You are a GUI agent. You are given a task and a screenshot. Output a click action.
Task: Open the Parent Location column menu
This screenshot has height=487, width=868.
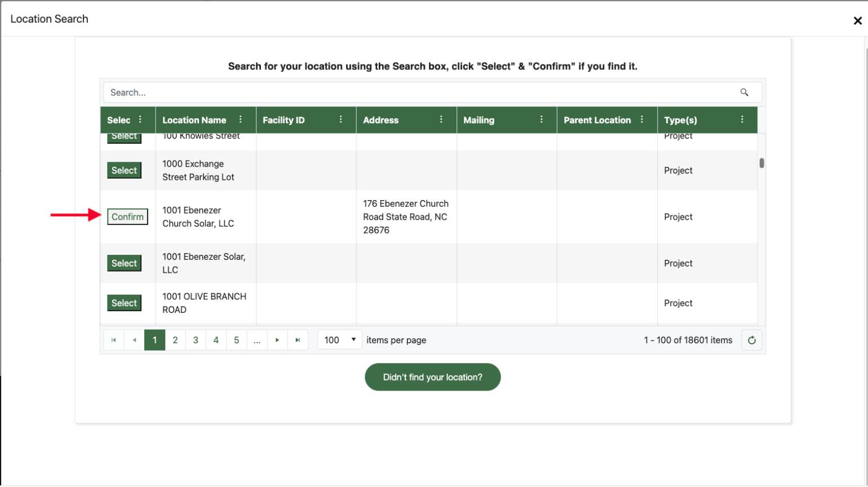coord(642,119)
